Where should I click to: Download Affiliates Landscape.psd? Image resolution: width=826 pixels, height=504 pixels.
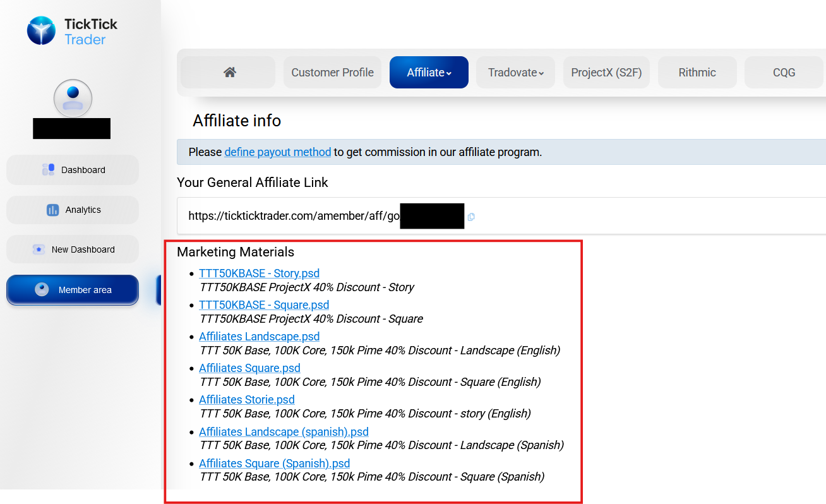259,337
